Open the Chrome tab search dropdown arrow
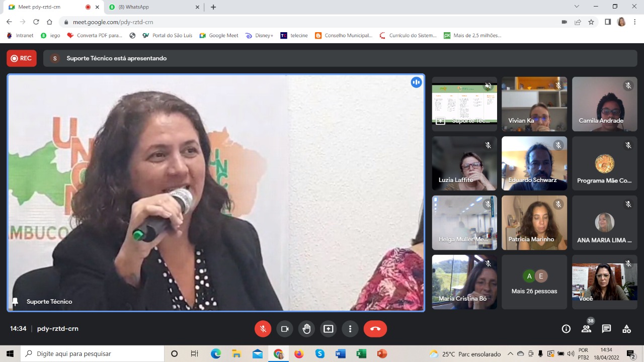Screen dimensions: 644x362 click(x=577, y=7)
